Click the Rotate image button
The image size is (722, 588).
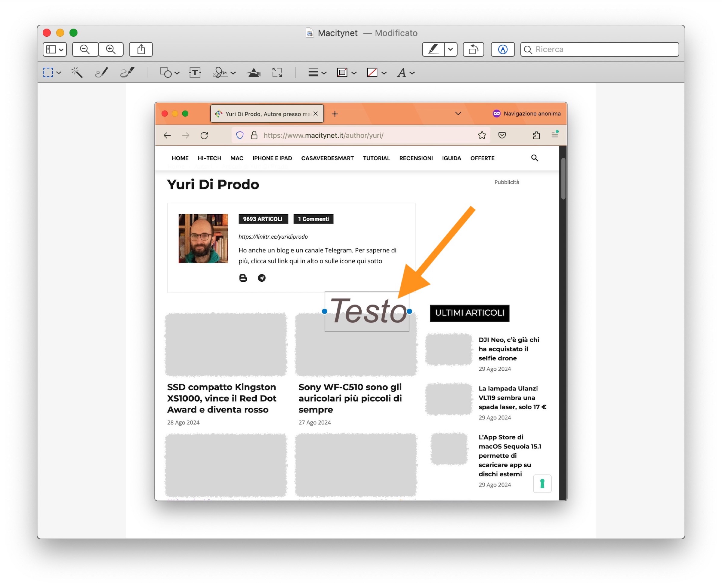(x=473, y=50)
